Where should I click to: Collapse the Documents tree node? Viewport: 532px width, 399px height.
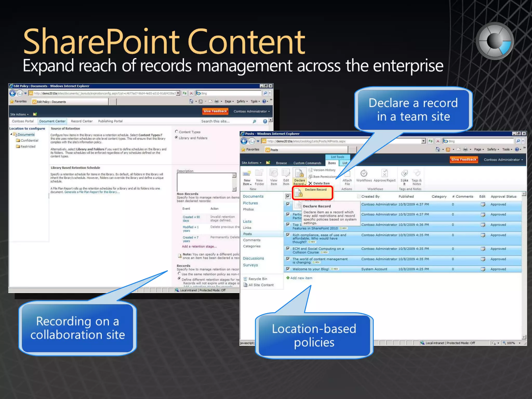[x=11, y=134]
